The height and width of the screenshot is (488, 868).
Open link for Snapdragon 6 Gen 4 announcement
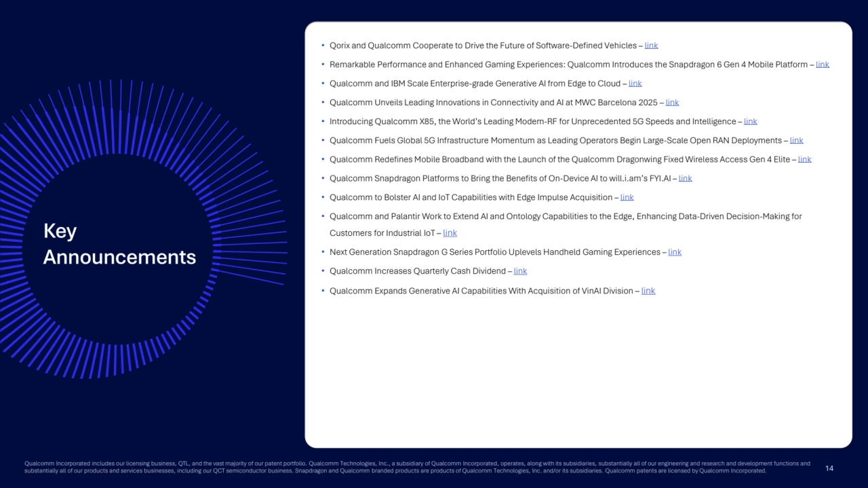(823, 64)
